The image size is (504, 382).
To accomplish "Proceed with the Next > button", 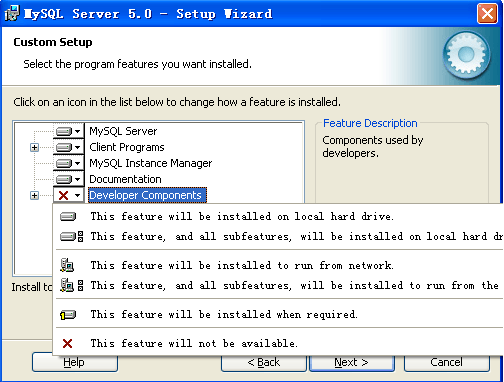I will click(352, 362).
